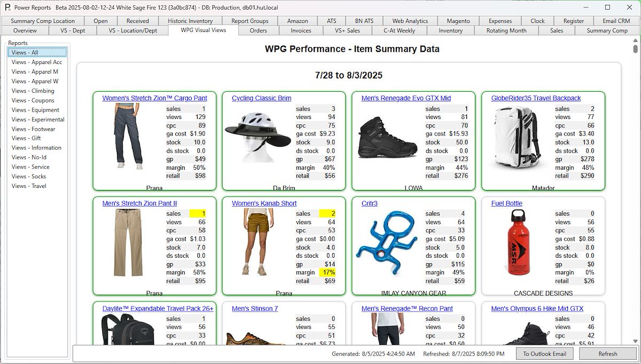Click the Refresh button
The image size is (641, 364).
pyautogui.click(x=608, y=354)
